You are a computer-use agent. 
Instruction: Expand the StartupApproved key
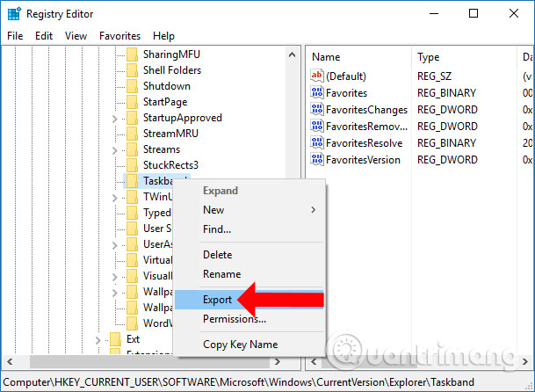coord(114,119)
